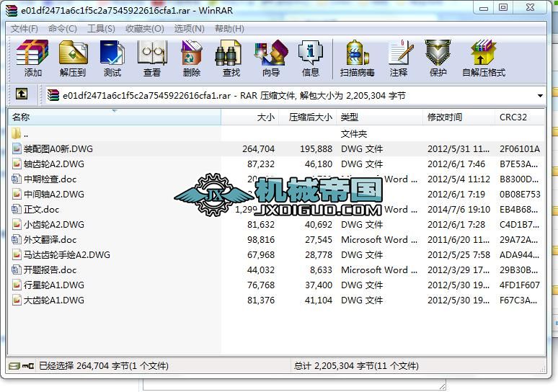Sort by 名称 column header
The height and width of the screenshot is (392, 558).
(114, 117)
